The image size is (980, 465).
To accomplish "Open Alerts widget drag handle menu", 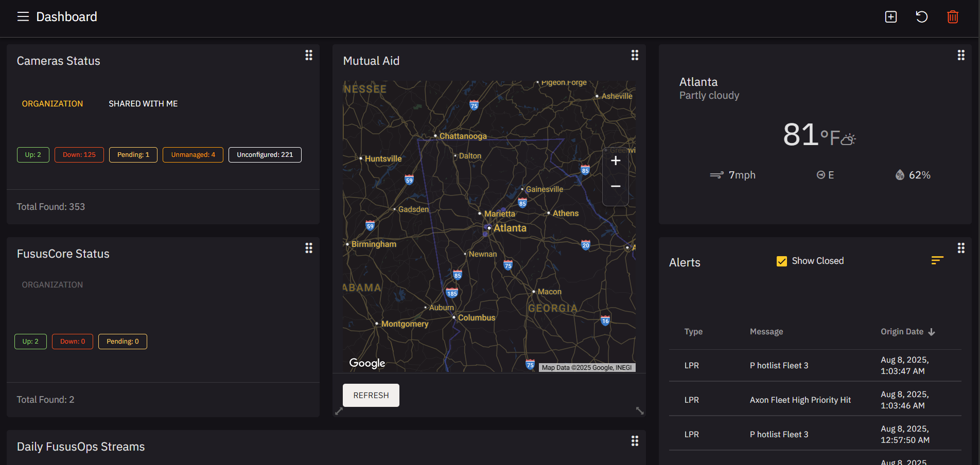I will 961,248.
